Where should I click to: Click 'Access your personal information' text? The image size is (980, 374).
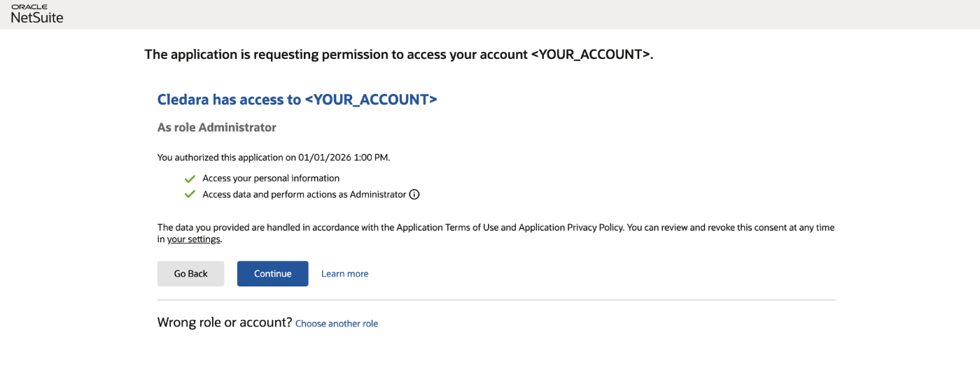[271, 179]
